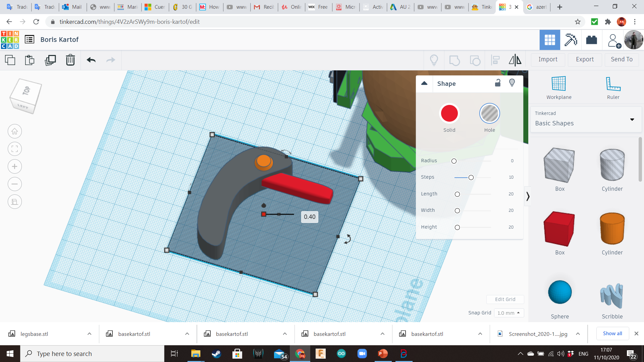Click the Mirror tool icon
The width and height of the screenshot is (644, 362).
click(x=515, y=60)
